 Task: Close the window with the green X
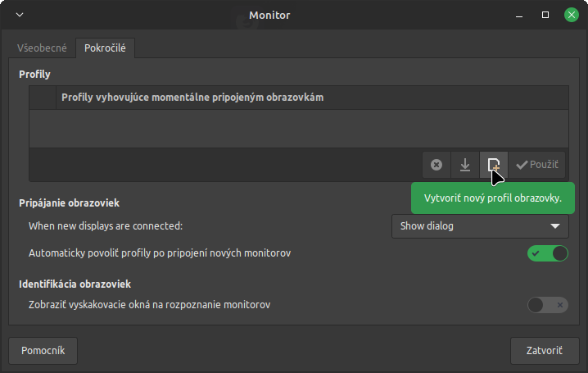coord(569,15)
